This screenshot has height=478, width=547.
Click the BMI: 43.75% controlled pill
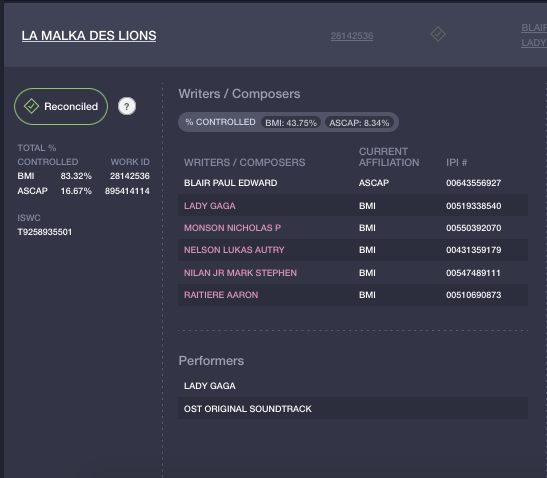[x=291, y=122]
